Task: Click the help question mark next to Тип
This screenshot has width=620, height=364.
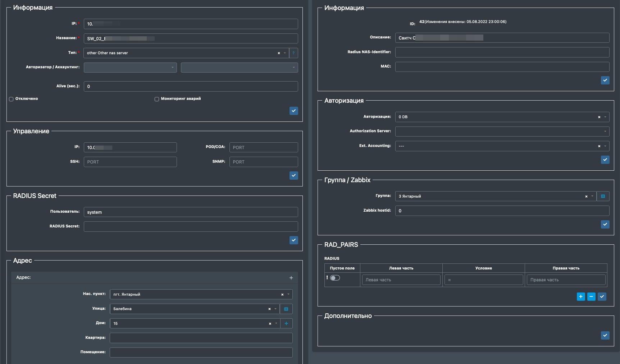Action: (293, 53)
